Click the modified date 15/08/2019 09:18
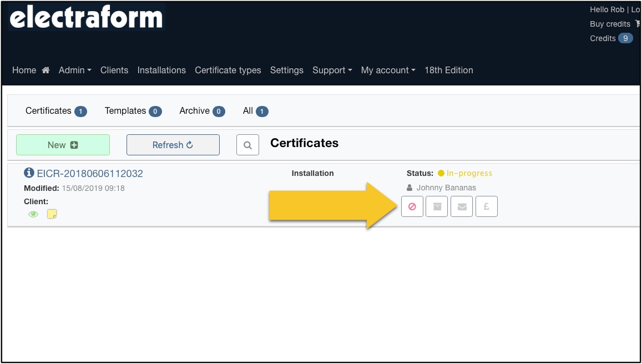 click(93, 188)
